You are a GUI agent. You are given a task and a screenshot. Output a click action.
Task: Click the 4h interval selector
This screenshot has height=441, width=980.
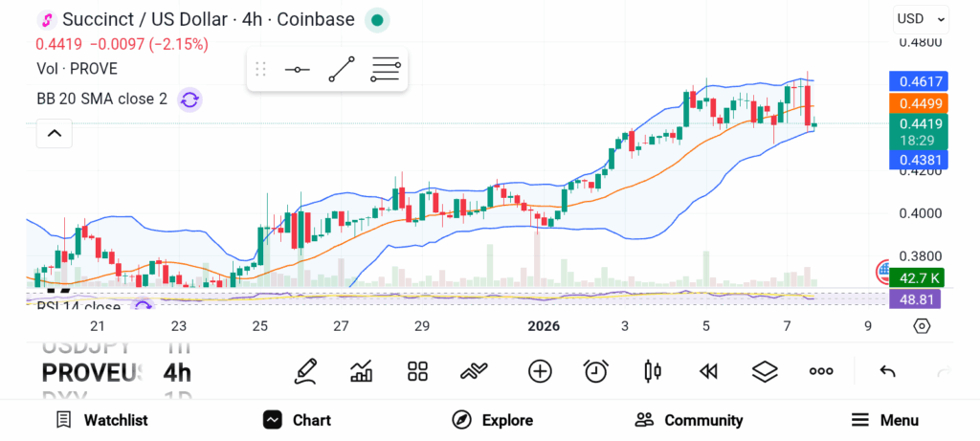[x=177, y=371]
